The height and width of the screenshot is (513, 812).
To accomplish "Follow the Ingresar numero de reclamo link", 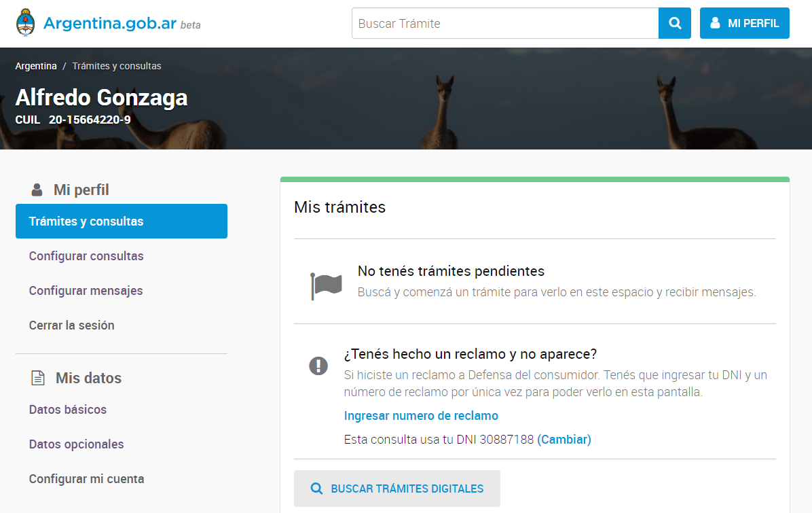I will point(421,416).
